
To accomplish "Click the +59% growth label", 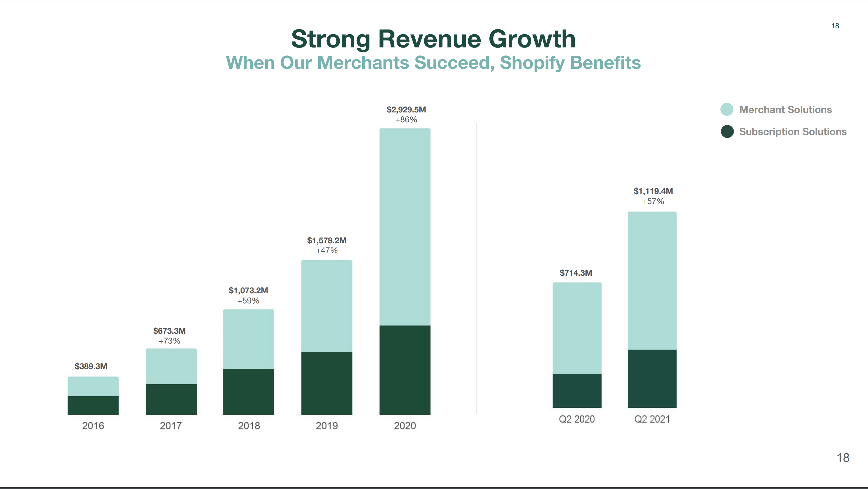I will 248,301.
